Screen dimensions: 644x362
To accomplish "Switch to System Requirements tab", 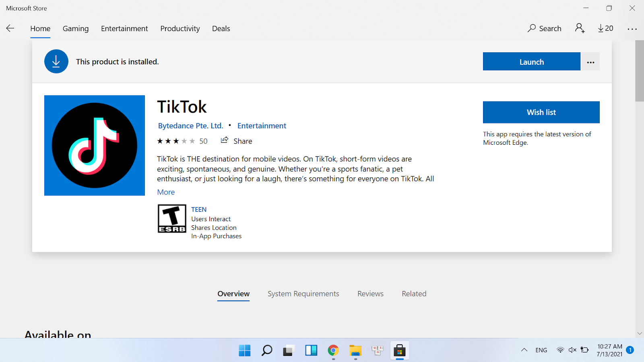I will (303, 294).
